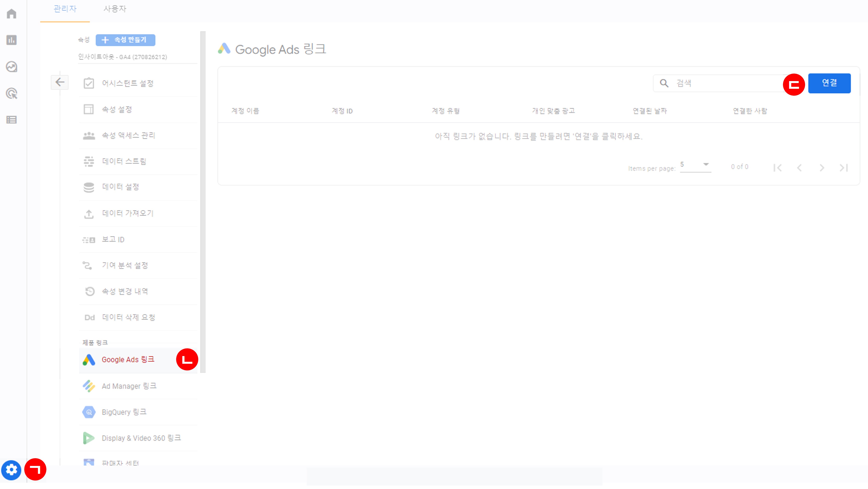The height and width of the screenshot is (489, 868).
Task: Open Items per page dropdown
Action: click(695, 165)
